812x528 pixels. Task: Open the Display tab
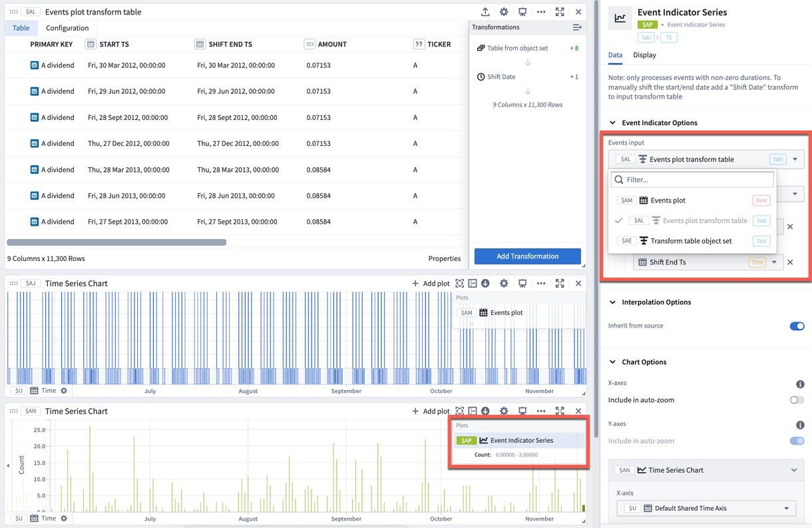(644, 55)
